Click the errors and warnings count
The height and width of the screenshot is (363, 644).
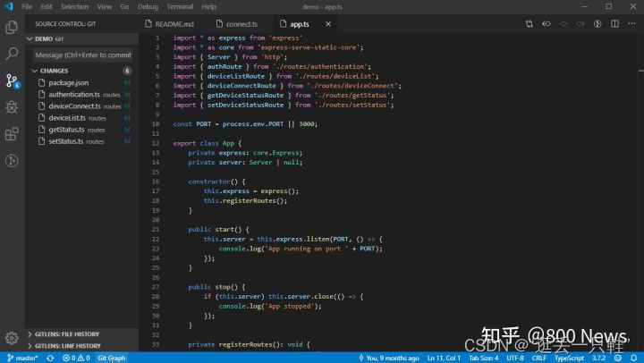click(76, 358)
